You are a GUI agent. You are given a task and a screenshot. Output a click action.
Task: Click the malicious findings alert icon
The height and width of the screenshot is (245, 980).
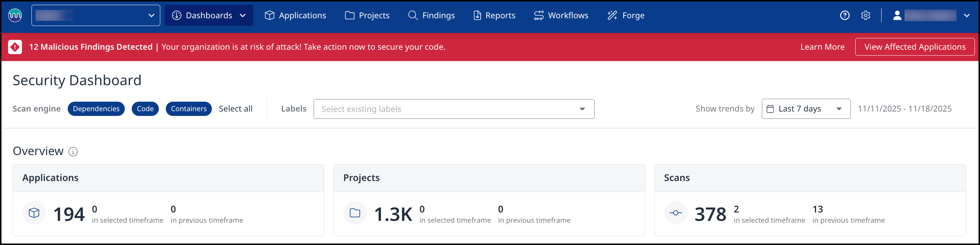point(15,47)
